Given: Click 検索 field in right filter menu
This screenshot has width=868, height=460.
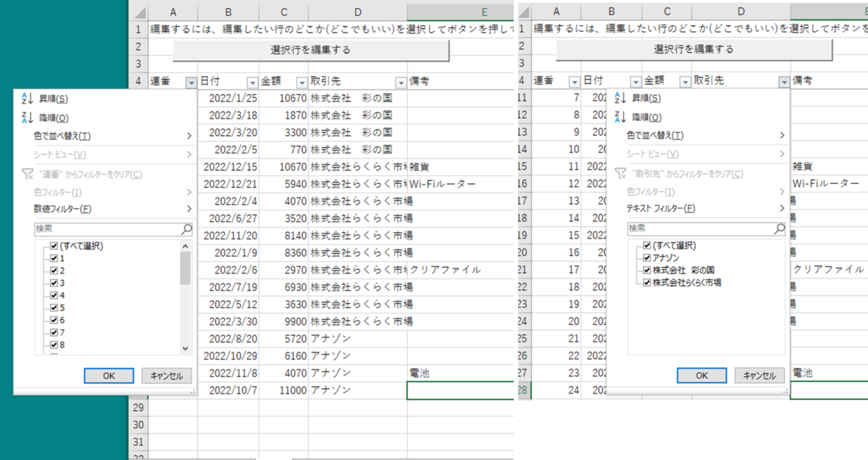Looking at the screenshot, I should (x=700, y=229).
